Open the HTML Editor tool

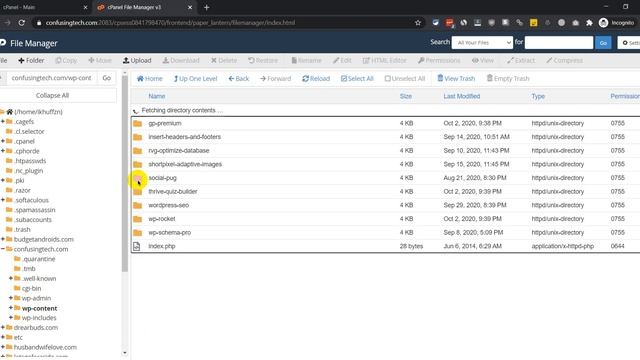click(x=384, y=60)
